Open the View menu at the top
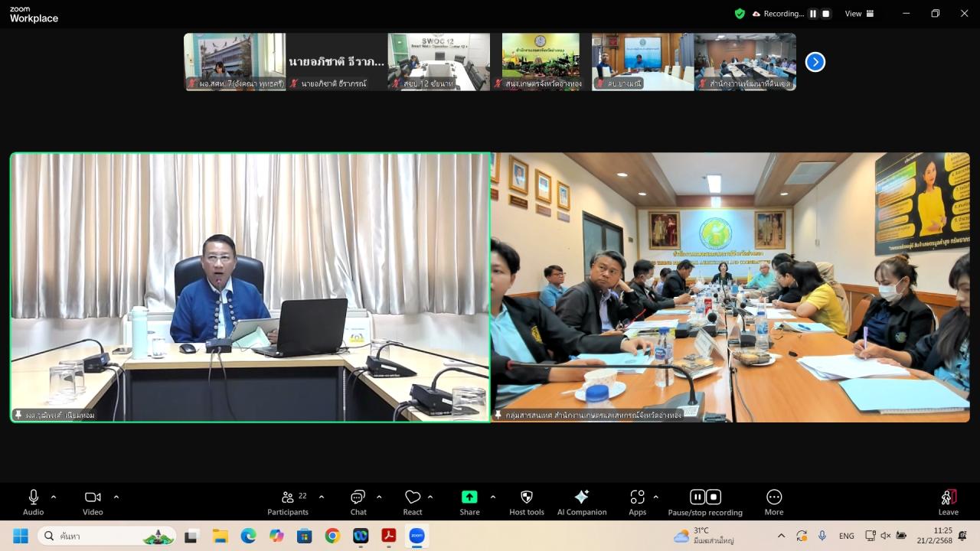The width and height of the screenshot is (980, 551). [858, 14]
